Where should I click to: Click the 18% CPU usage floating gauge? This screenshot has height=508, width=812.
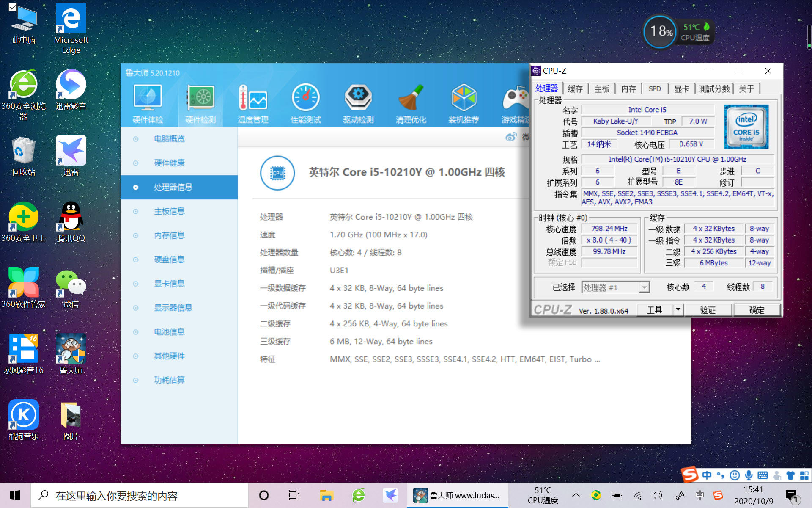(661, 31)
